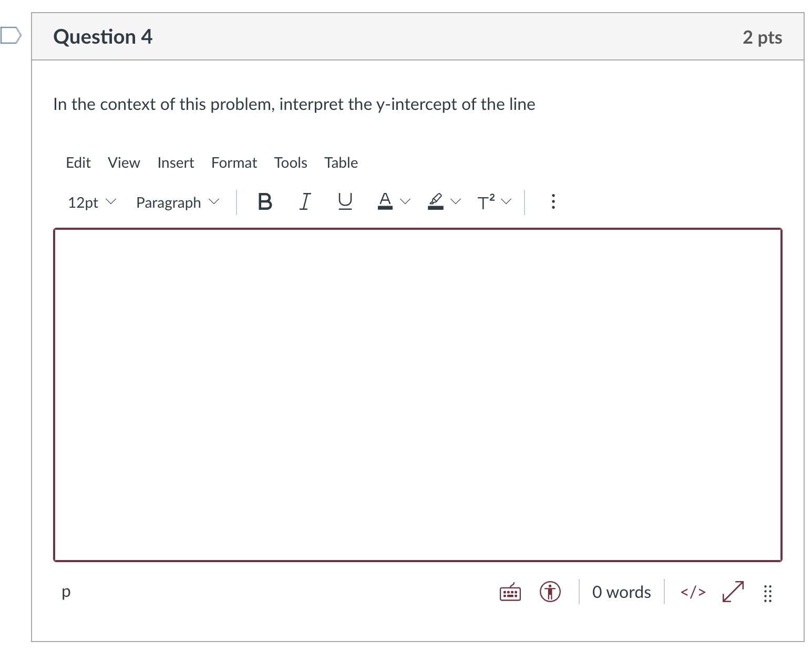The width and height of the screenshot is (812, 661).
Task: Open the Table menu
Action: [341, 163]
